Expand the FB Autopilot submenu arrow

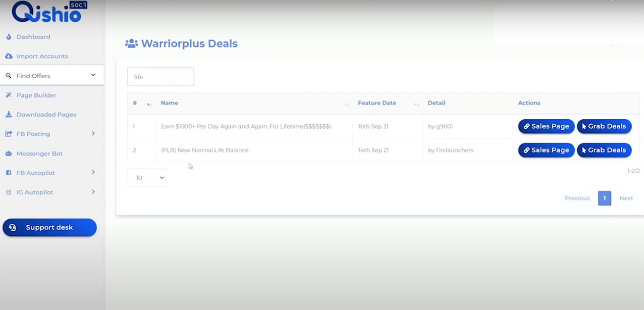[93, 172]
